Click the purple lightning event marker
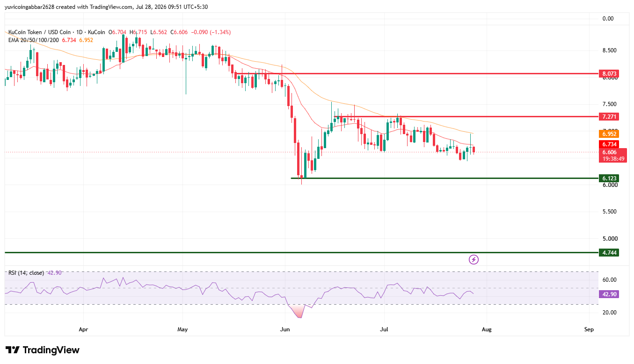Screen dimensions: 634x364 coord(474,259)
